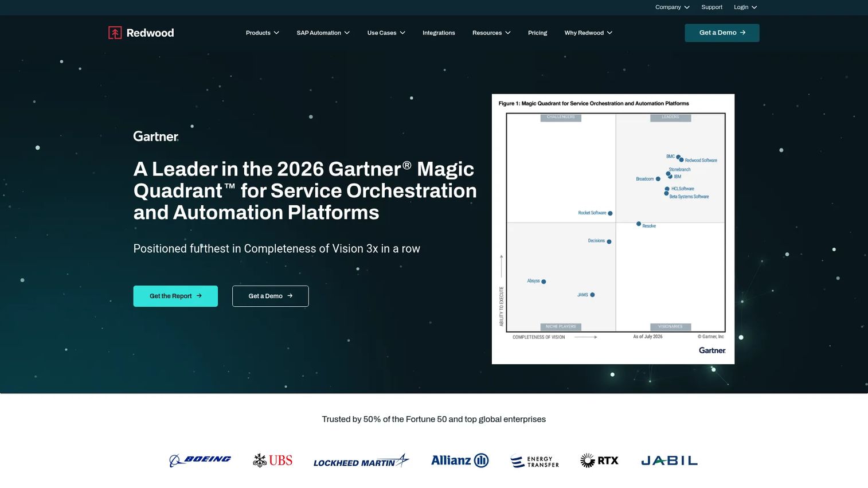This screenshot has height=488, width=868.
Task: Visit the Support link
Action: coord(711,7)
